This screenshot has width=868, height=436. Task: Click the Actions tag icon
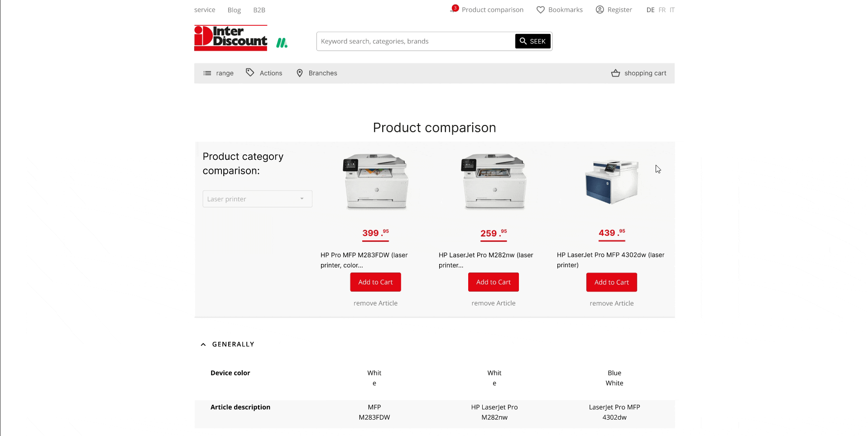(x=250, y=72)
